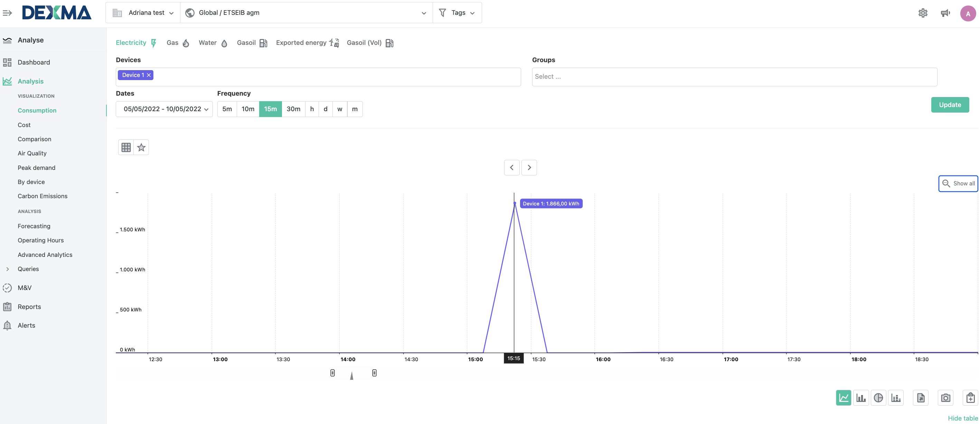The width and height of the screenshot is (980, 424).
Task: Switch to the Gas energy type
Action: (x=178, y=42)
